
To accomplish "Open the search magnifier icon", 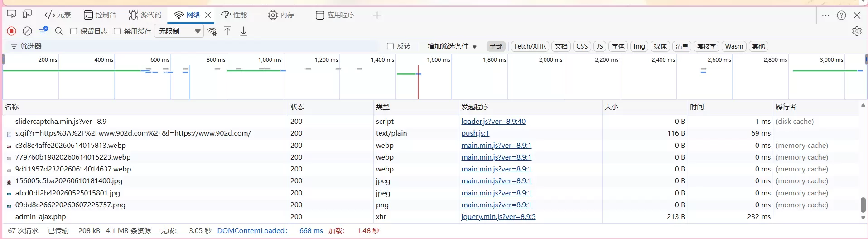I will pyautogui.click(x=59, y=31).
